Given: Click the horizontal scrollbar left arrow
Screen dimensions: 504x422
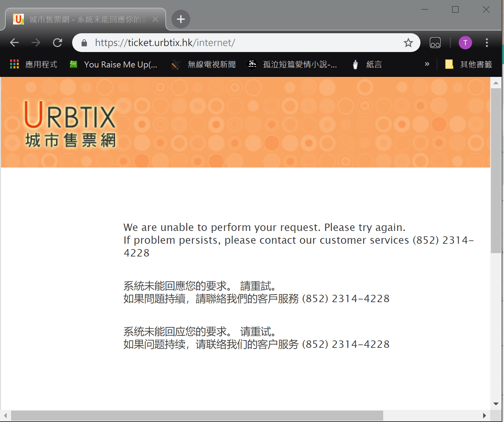Looking at the screenshot, I should click(x=5, y=415).
